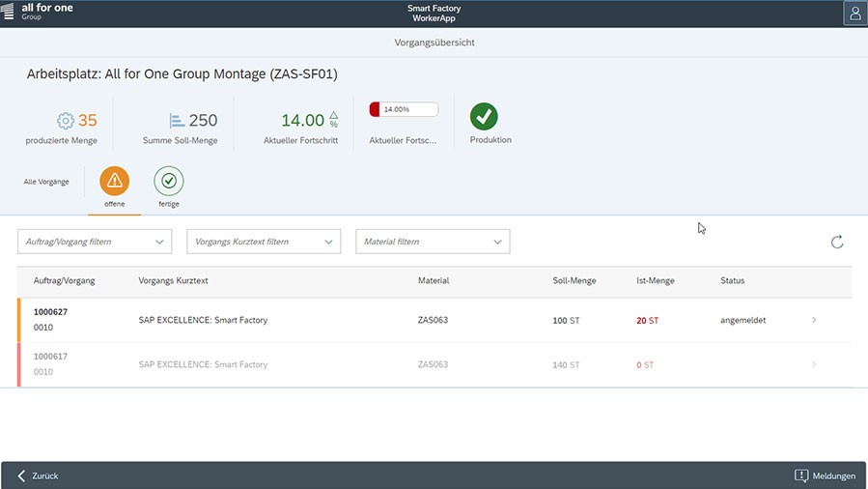Click the Zurück back arrow icon

pyautogui.click(x=21, y=475)
